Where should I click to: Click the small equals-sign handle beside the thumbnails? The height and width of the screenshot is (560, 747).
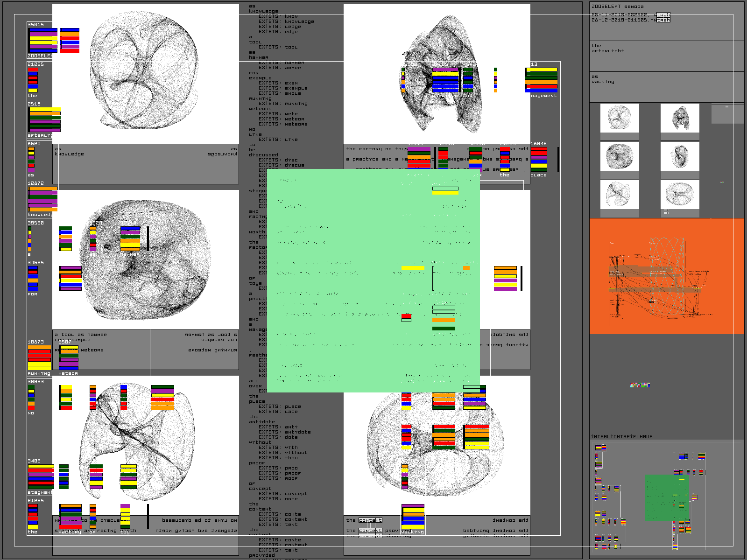(x=666, y=212)
